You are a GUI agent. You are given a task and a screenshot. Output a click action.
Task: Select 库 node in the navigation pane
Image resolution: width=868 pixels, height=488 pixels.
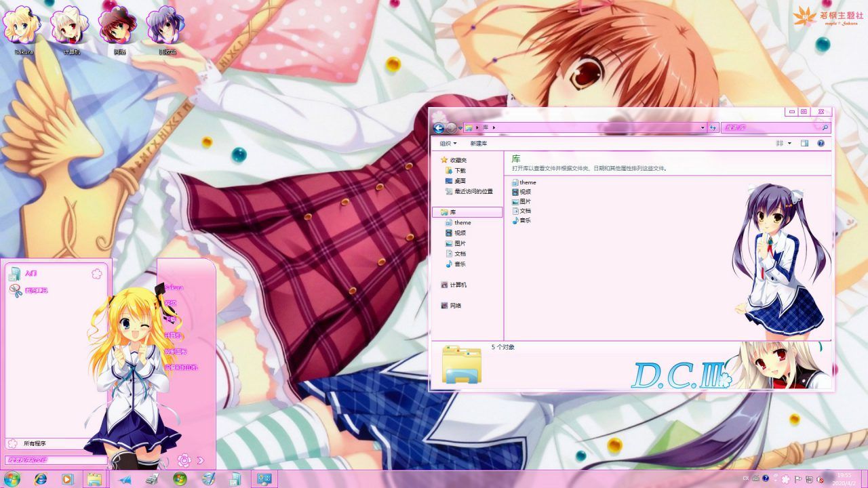(x=467, y=212)
